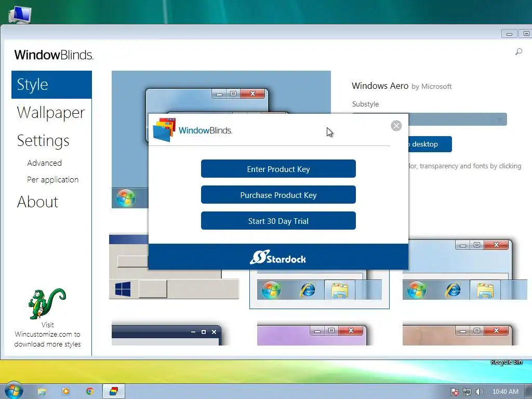Open the Settings section
The width and height of the screenshot is (532, 399).
[43, 140]
